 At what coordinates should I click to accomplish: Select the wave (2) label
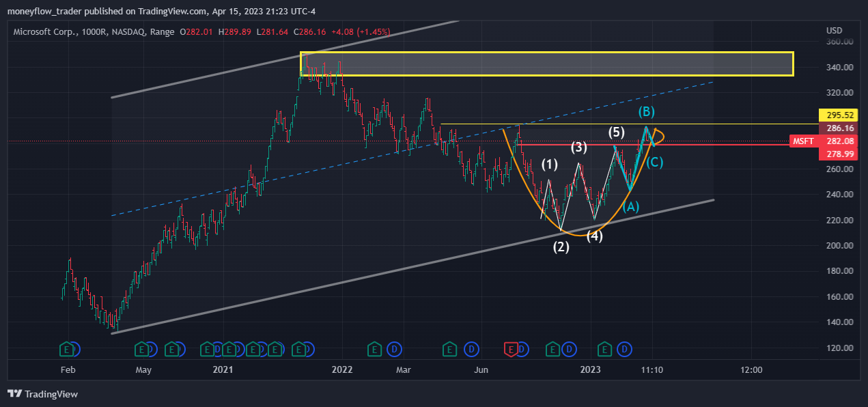coord(561,247)
